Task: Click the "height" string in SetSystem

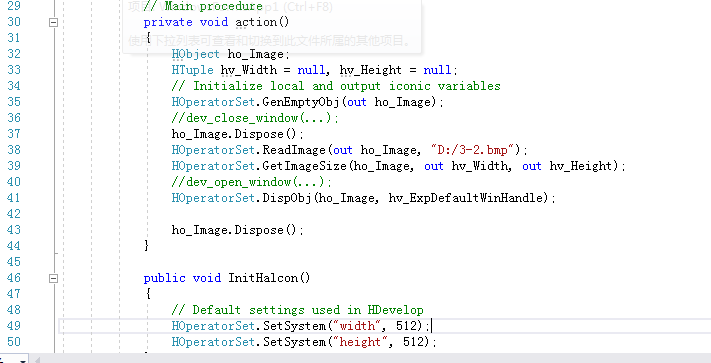Action: point(360,342)
